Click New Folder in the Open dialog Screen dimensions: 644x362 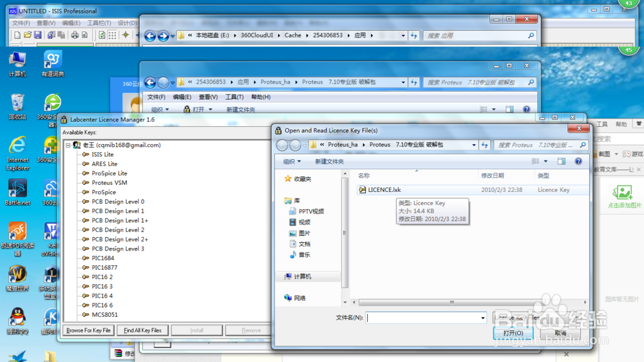pos(329,162)
